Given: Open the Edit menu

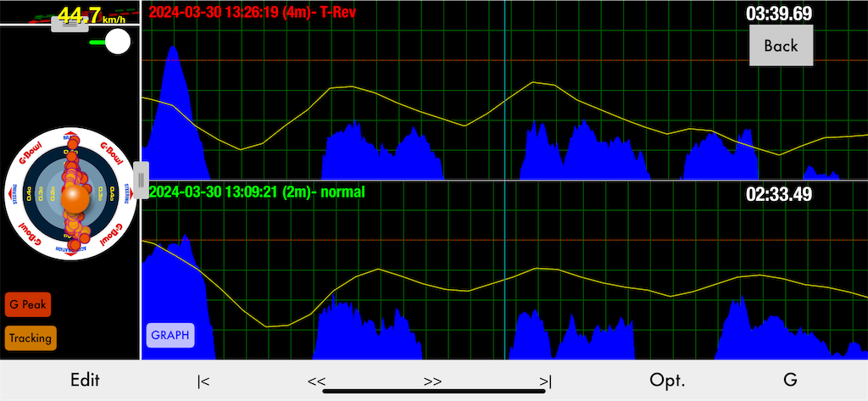Looking at the screenshot, I should 85,380.
